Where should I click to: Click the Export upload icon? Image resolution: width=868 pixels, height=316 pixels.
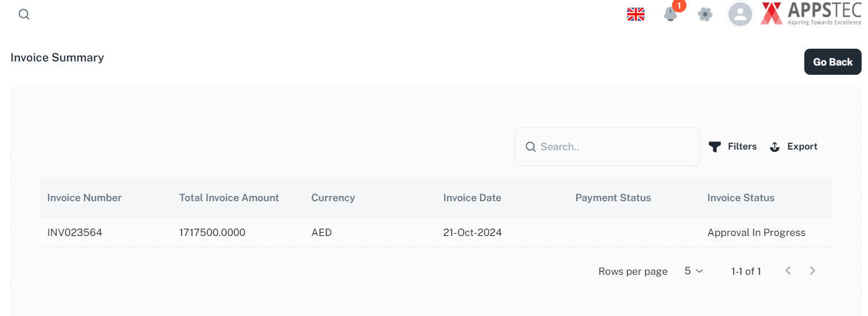(x=775, y=147)
